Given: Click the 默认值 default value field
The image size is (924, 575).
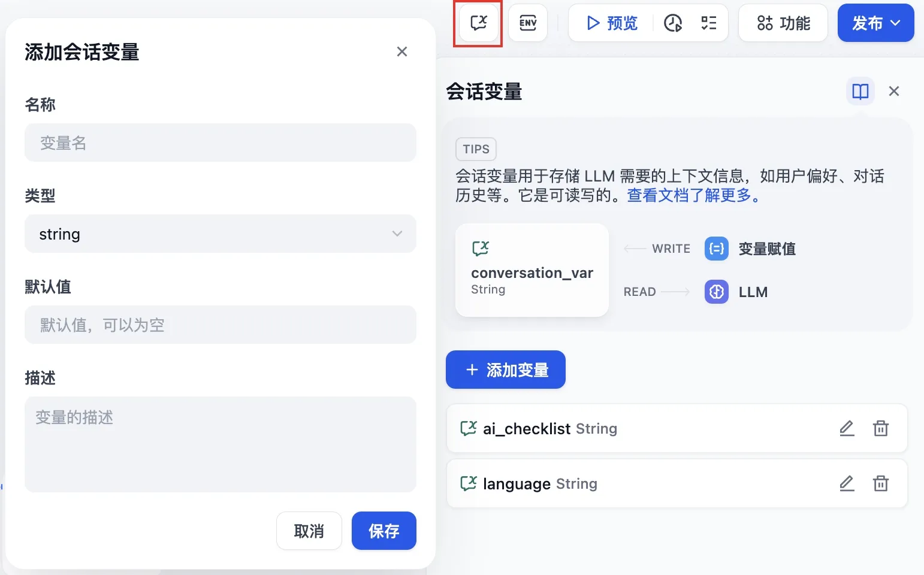Looking at the screenshot, I should click(220, 325).
